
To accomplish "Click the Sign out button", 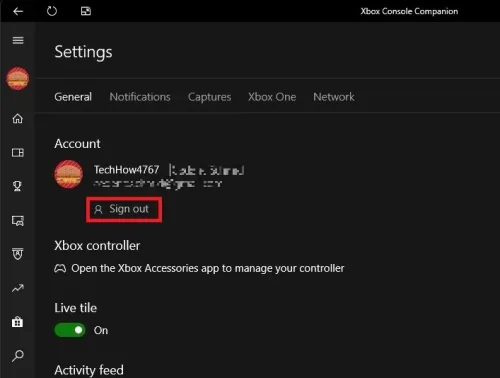I will (x=124, y=209).
